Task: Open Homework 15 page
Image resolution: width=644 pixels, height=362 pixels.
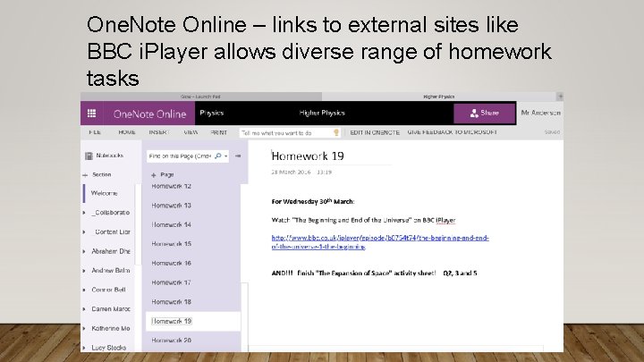Action: [x=171, y=244]
